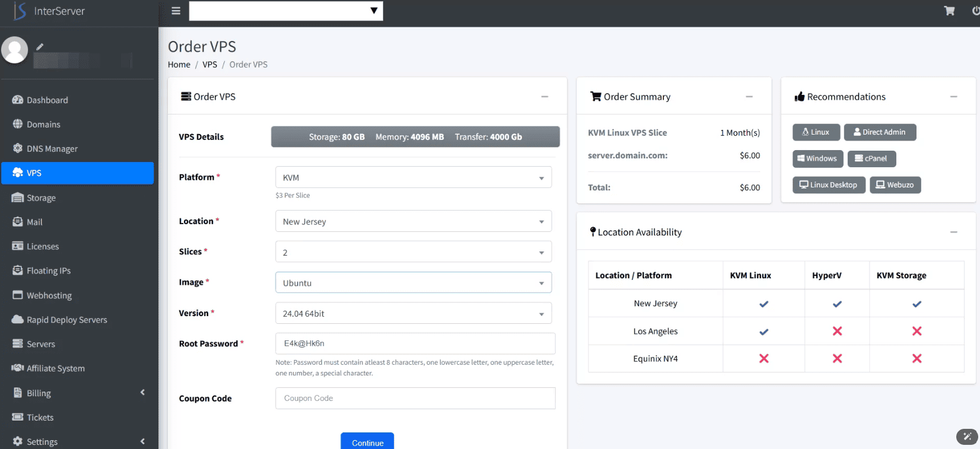Go to Home breadcrumb link

pos(179,65)
